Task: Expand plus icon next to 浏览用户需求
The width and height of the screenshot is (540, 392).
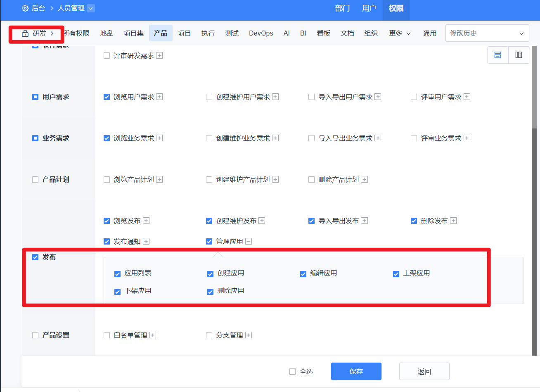Action: coord(159,97)
